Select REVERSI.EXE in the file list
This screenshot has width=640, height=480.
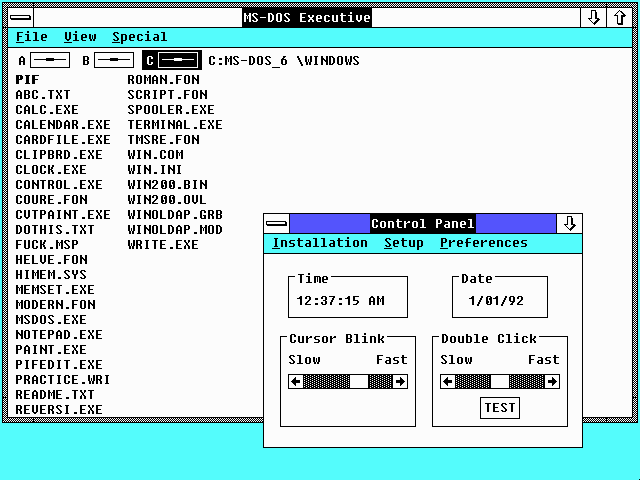(x=59, y=410)
